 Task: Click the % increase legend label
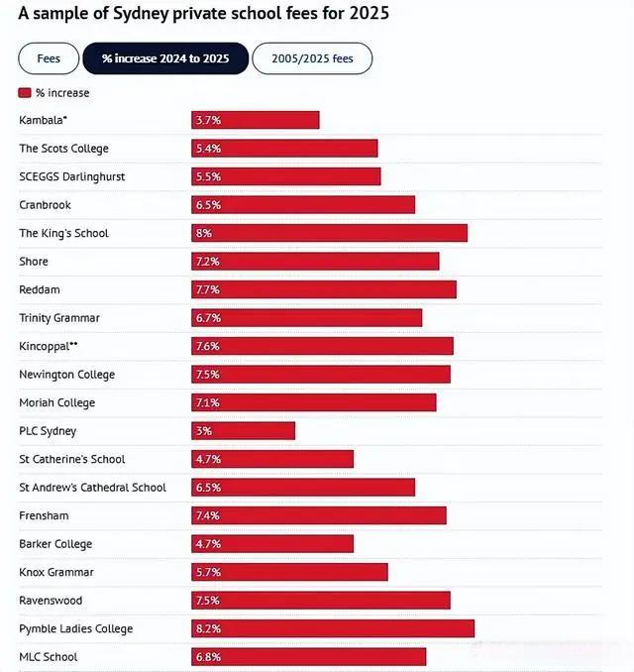click(62, 93)
